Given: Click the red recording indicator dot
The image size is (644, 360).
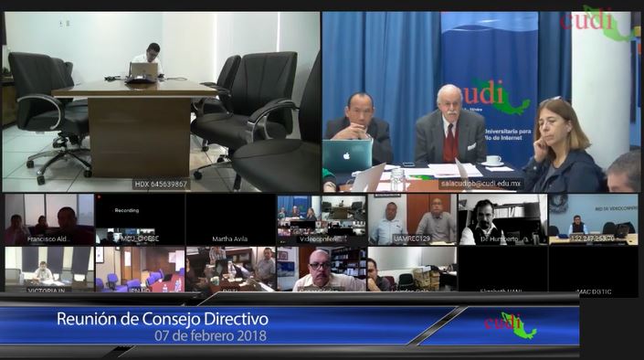Looking at the screenshot, I should click(x=99, y=197).
